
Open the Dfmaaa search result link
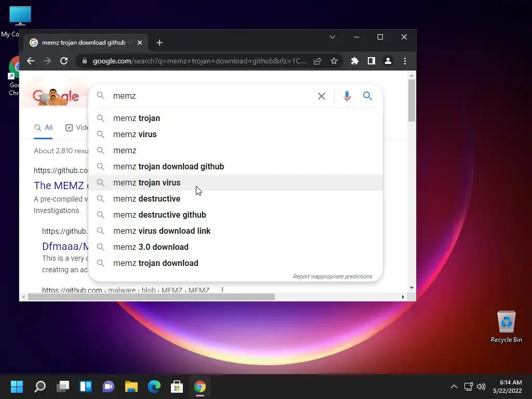65,246
